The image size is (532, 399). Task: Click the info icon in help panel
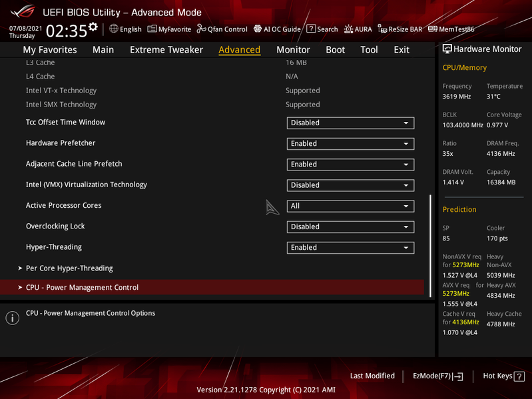coord(13,318)
